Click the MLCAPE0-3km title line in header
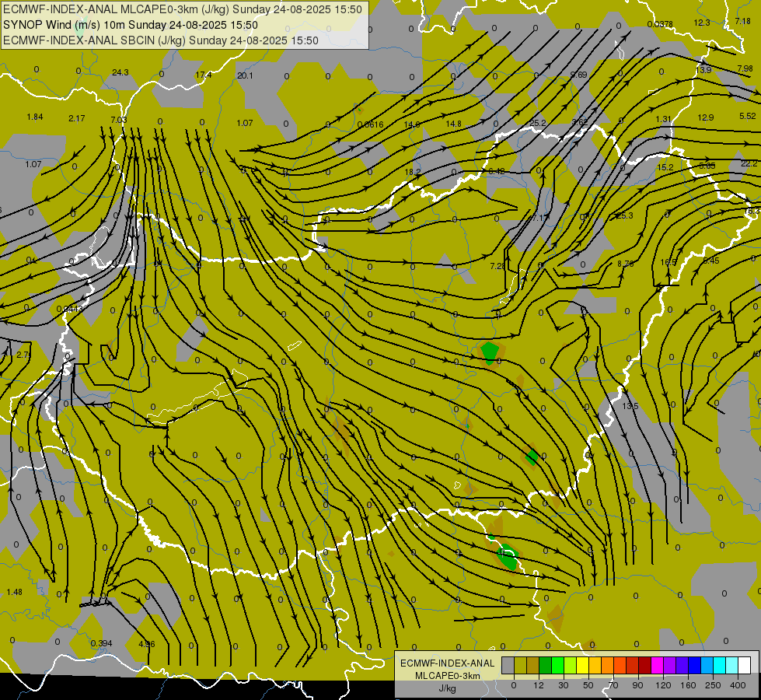 [x=182, y=9]
